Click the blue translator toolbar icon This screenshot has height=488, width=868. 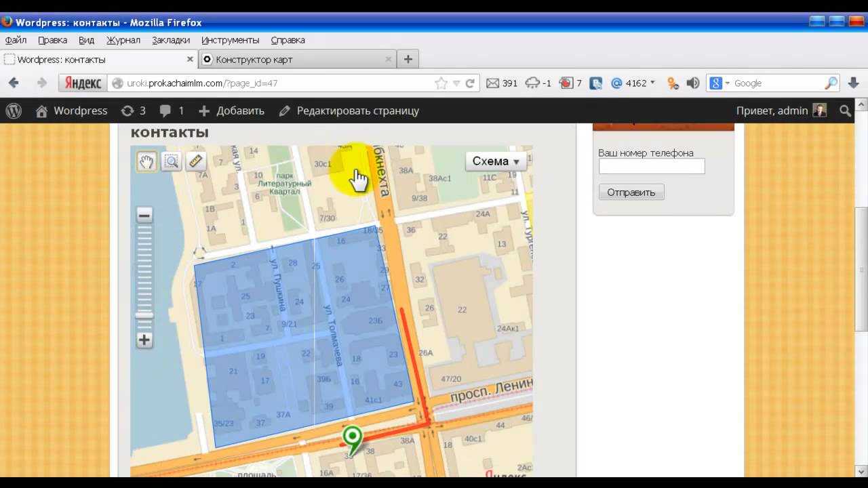[x=596, y=83]
